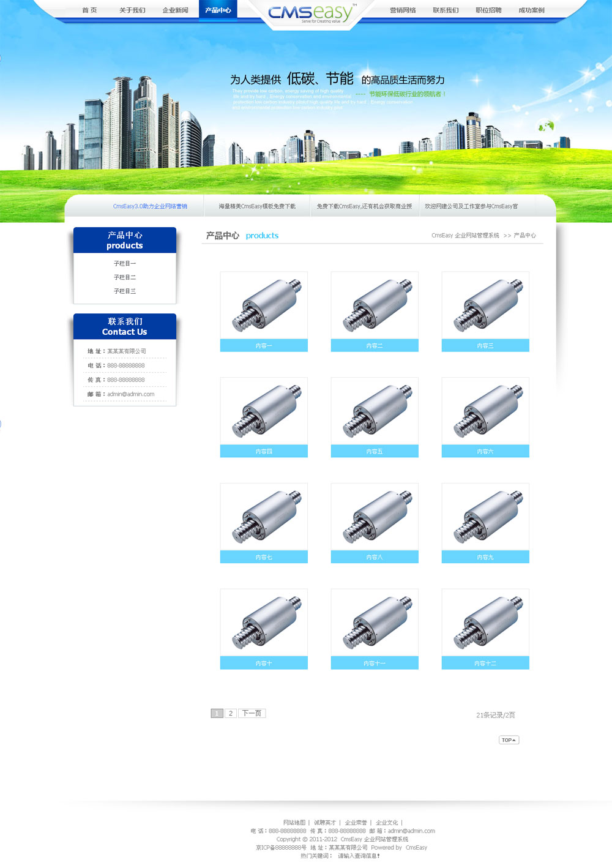Select the 子栏目三 sidebar category
Viewport: 612px width, 868px height.
coord(125,291)
